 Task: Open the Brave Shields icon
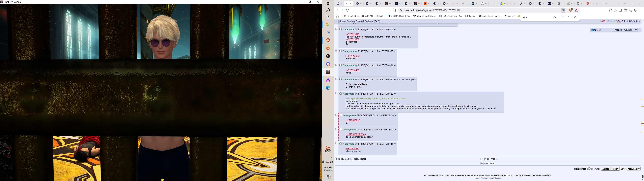point(571,10)
